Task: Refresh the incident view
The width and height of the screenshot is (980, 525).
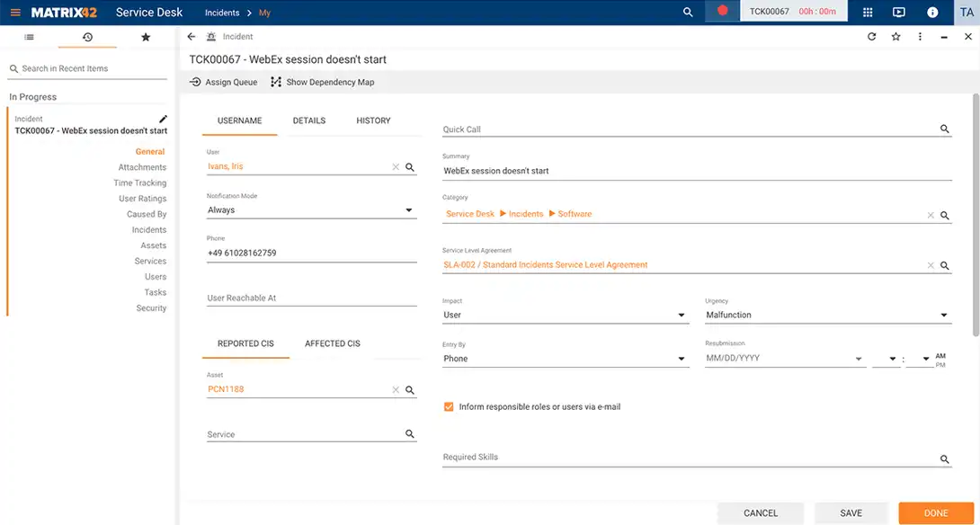Action: (x=870, y=36)
